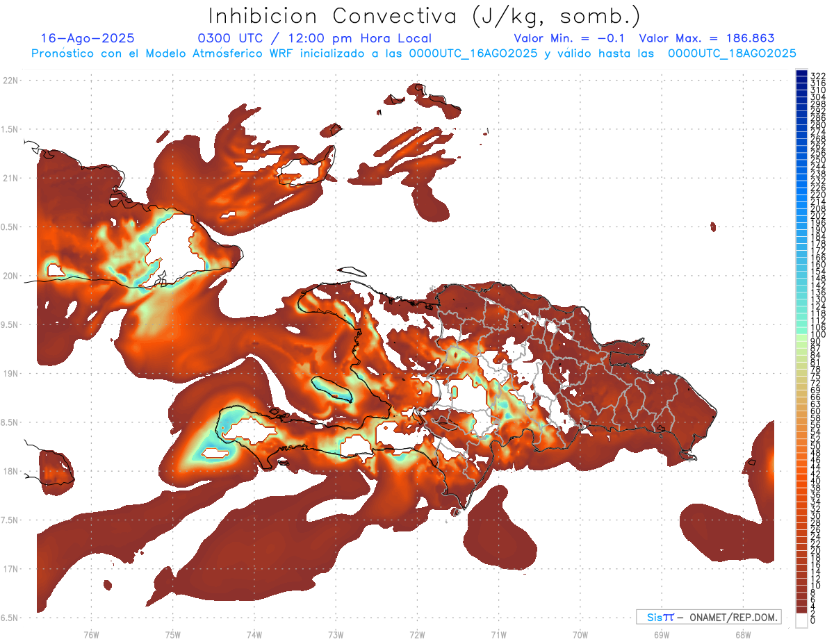
Task: Click '0300 UTC / 12:00 pm Hora Local'
Action: coord(314,39)
